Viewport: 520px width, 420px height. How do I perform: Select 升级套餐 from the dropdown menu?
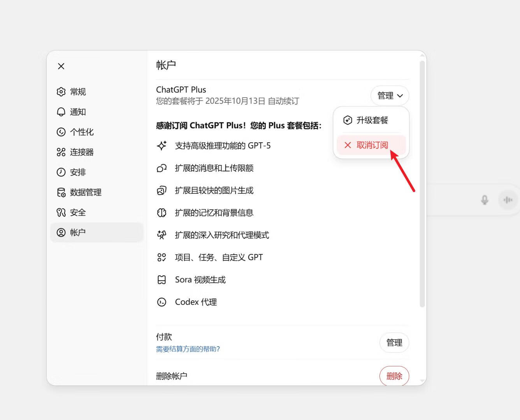(372, 120)
